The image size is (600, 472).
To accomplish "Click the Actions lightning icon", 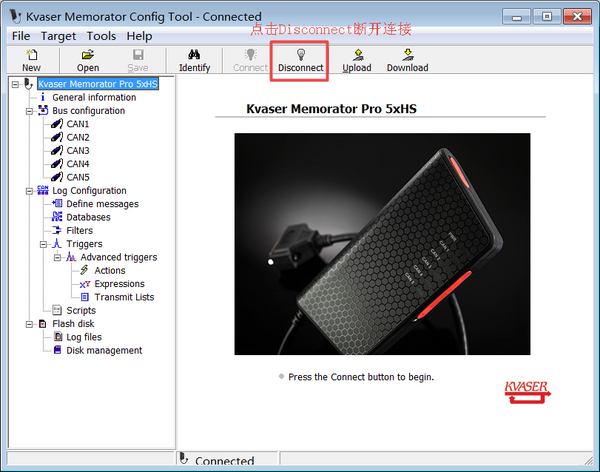I will point(85,270).
